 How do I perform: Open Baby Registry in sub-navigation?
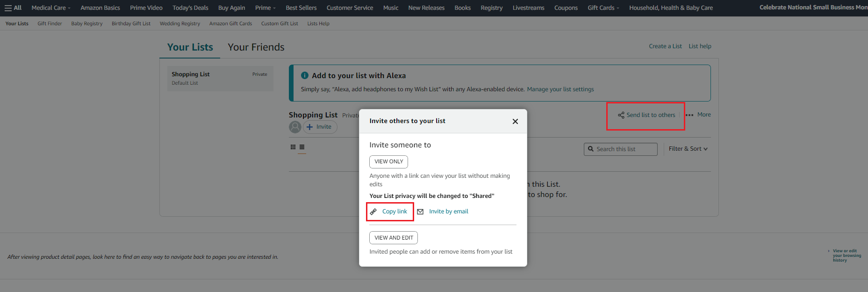coord(86,23)
